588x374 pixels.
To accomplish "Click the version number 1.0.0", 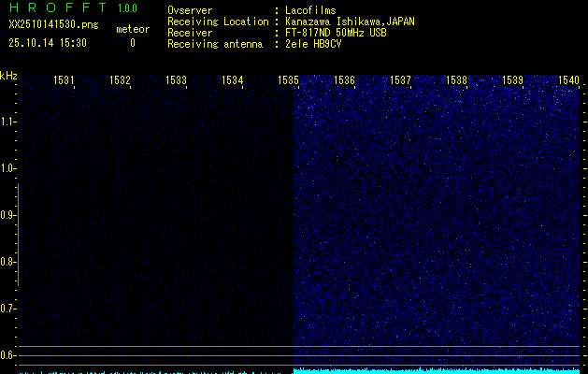I will tap(127, 9).
